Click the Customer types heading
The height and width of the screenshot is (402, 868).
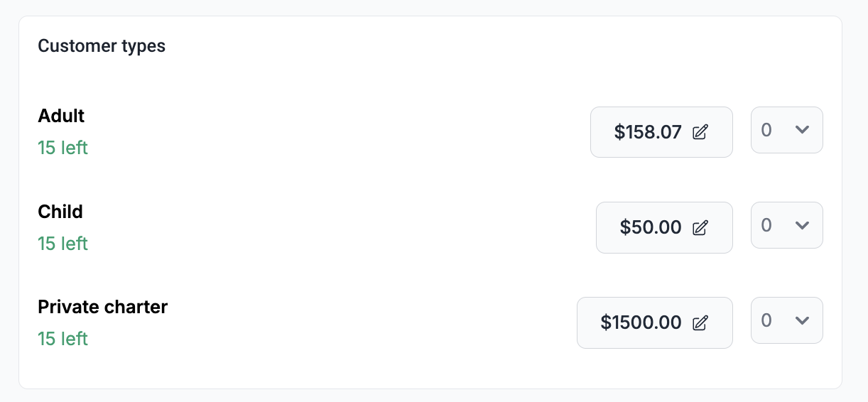tap(102, 46)
